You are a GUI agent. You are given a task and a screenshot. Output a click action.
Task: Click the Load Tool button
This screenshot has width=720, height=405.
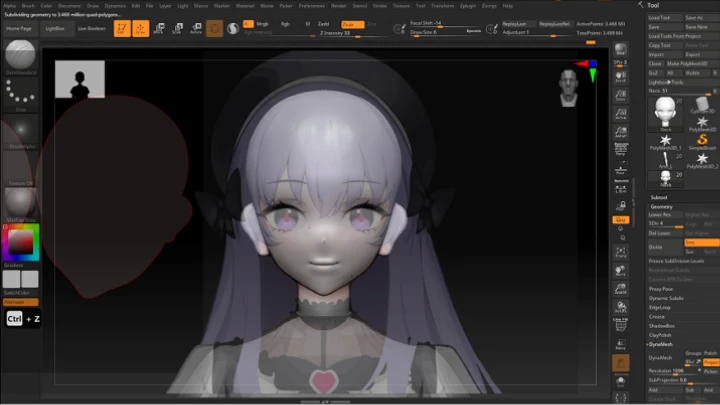tap(664, 17)
